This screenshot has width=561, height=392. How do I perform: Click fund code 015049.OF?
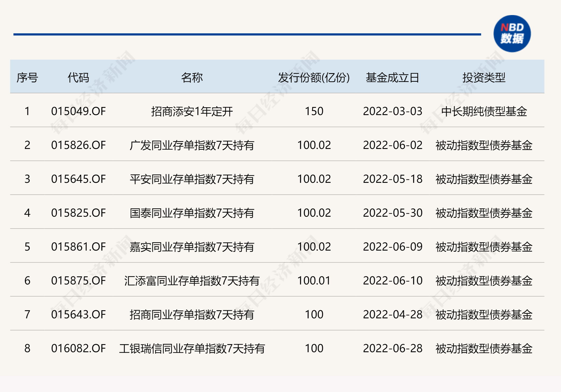click(78, 111)
